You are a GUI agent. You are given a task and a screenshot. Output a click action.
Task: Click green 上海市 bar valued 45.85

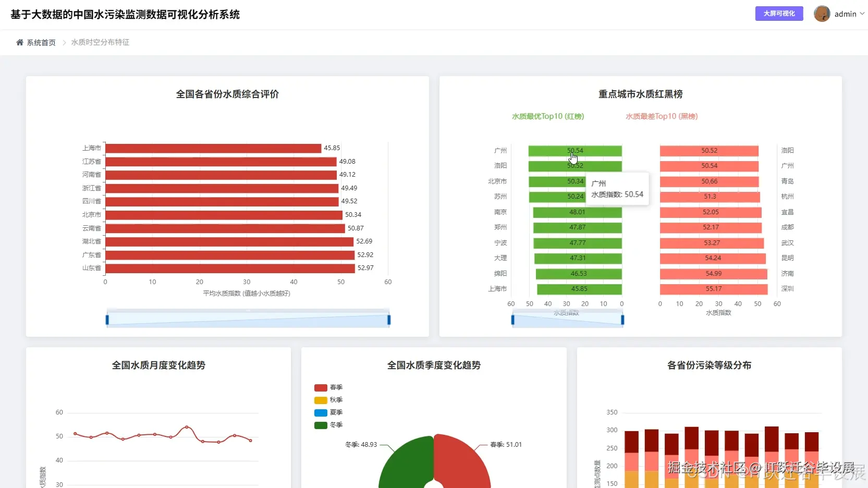point(579,289)
